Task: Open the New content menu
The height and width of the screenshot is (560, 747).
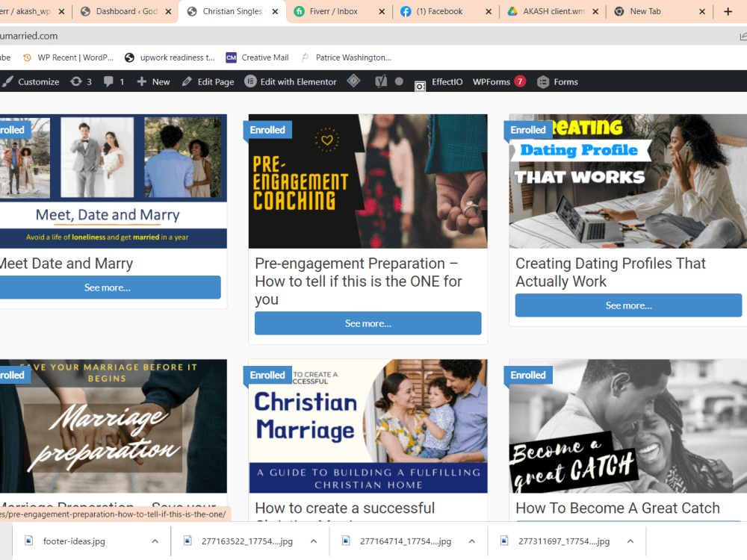Action: click(x=153, y=82)
